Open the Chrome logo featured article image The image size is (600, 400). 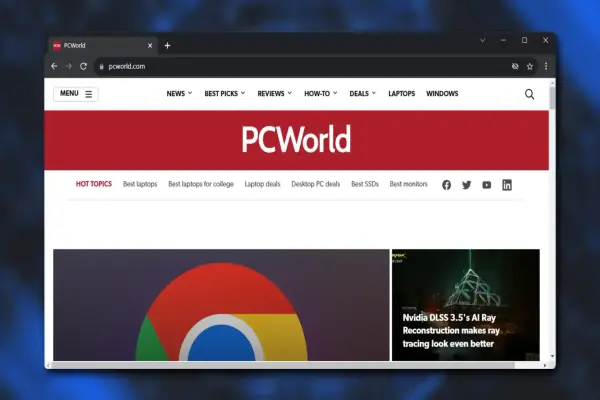click(x=221, y=305)
